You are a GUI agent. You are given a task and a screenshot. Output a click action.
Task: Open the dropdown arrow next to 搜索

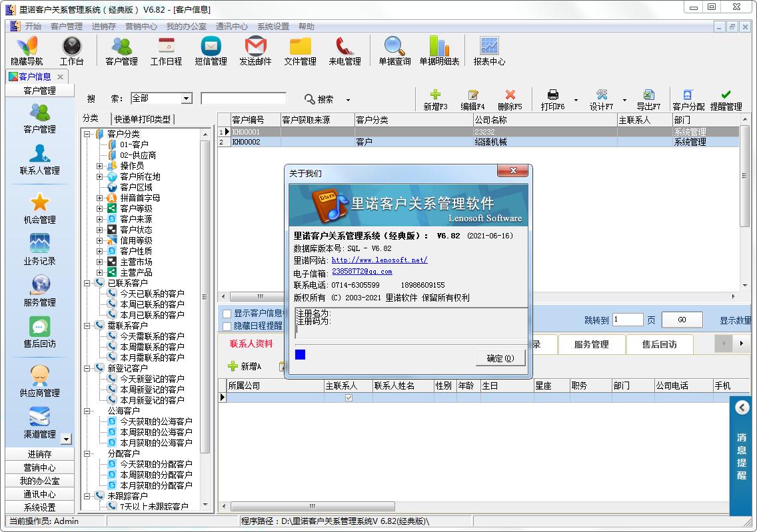[348, 100]
